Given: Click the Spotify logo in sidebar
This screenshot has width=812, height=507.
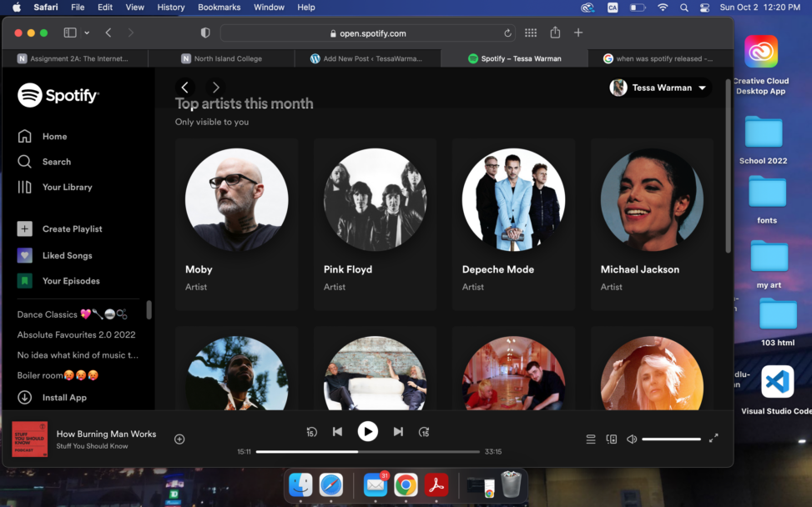Looking at the screenshot, I should [x=58, y=95].
